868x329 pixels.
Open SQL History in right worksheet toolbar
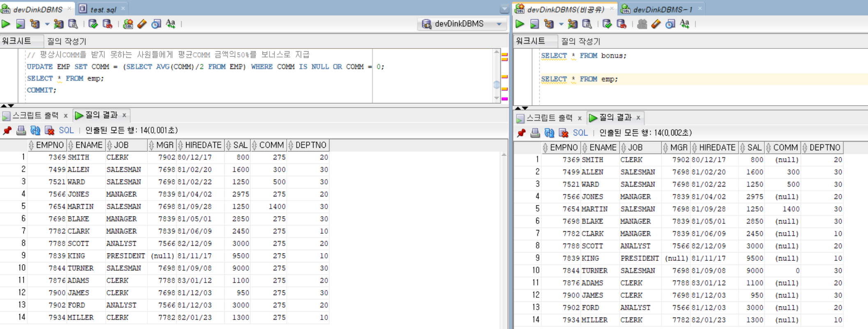670,24
